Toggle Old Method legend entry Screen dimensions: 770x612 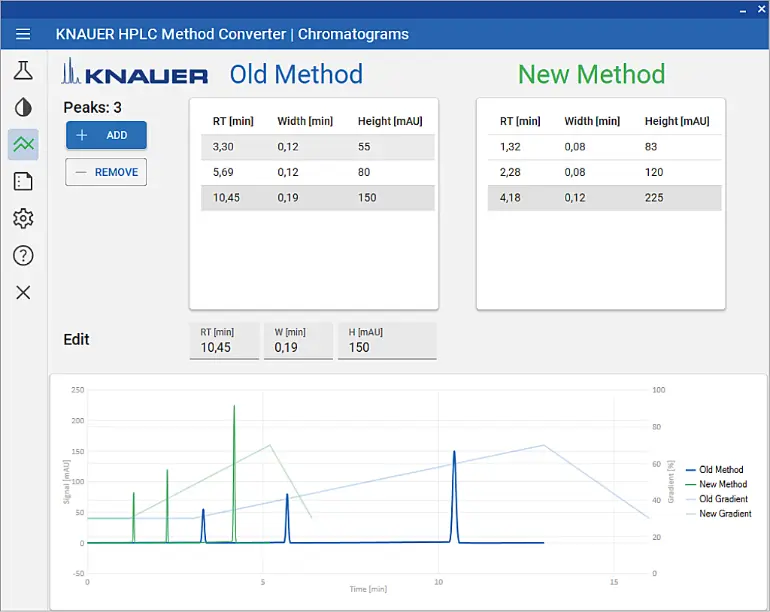[x=715, y=470]
